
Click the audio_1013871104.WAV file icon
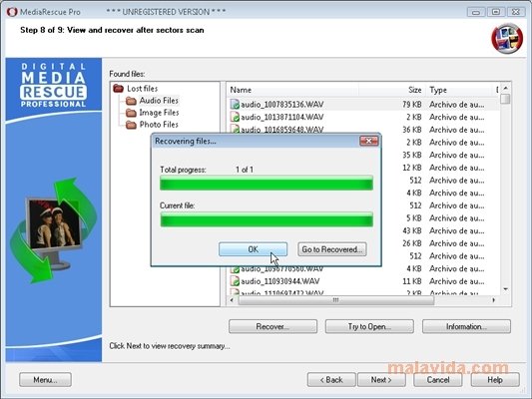click(235, 117)
